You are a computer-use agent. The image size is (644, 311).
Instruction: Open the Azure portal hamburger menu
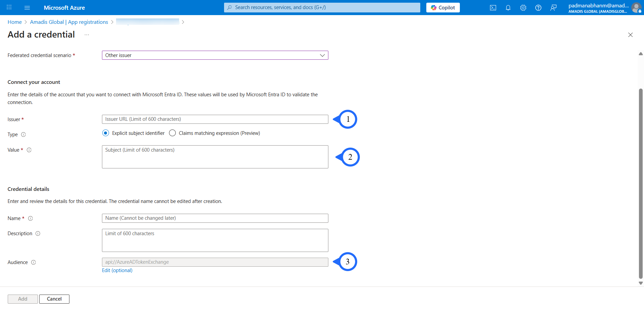27,7
